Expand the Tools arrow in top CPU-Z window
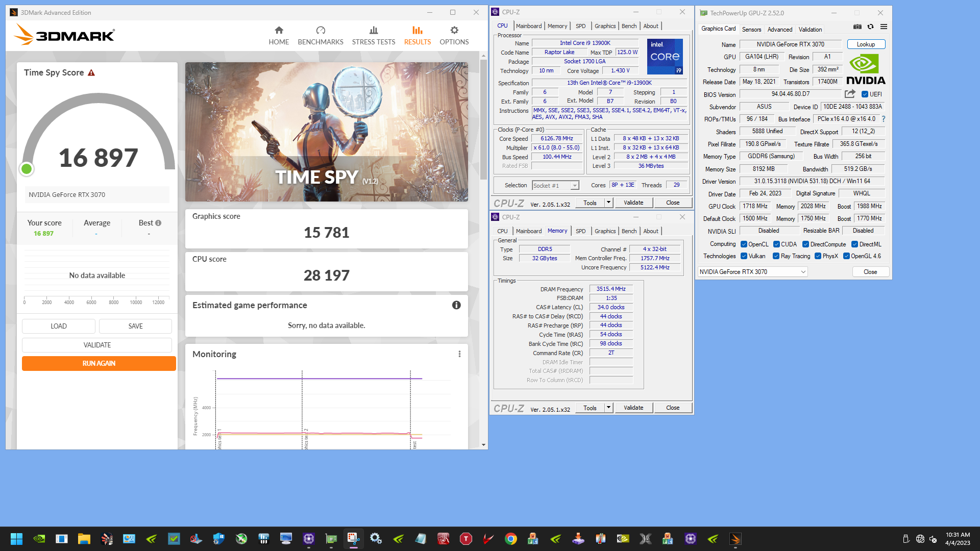 (608, 203)
